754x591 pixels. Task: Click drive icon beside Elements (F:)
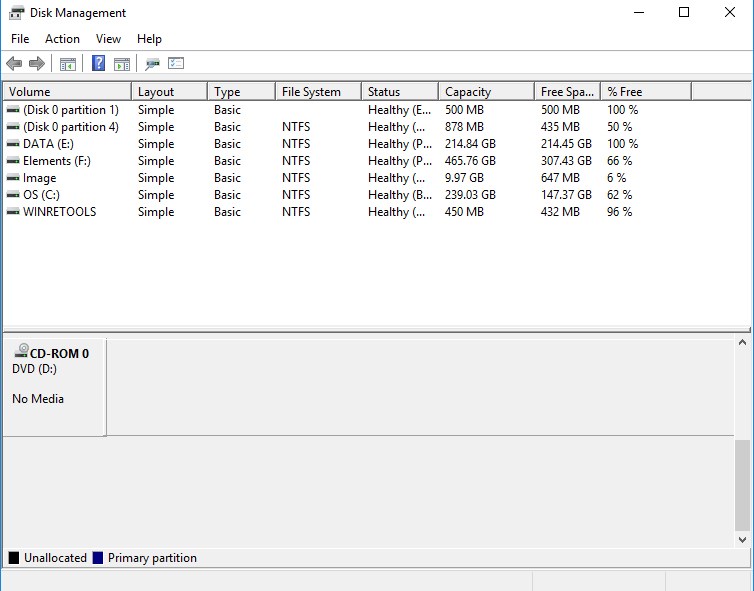pos(13,161)
